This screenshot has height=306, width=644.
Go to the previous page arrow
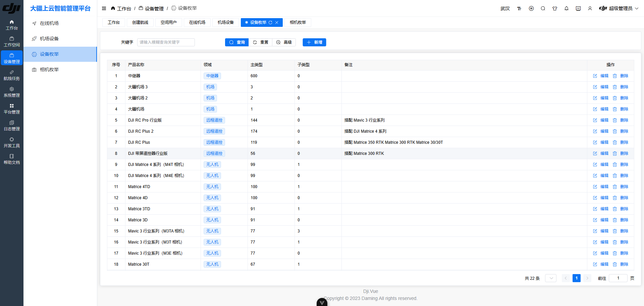[x=566, y=278]
